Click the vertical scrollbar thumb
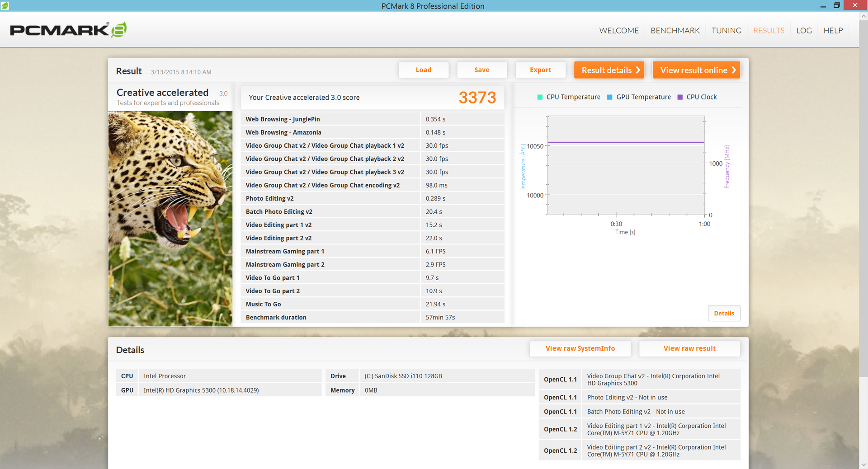The image size is (868, 469). (x=863, y=199)
